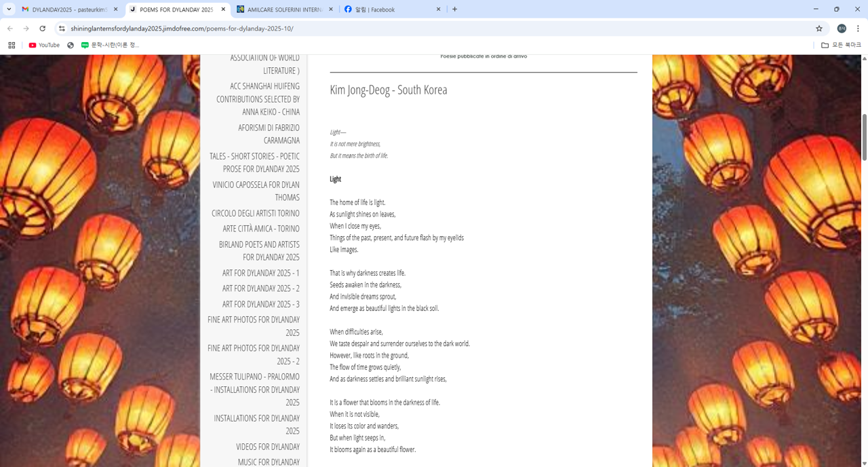This screenshot has height=467, width=868.
Task: Go back to the previous page
Action: coord(10,29)
